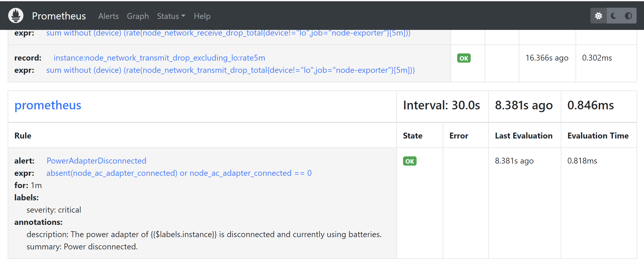Open the prometheus rule group heading link
Viewport: 644px width, 266px height.
point(48,105)
